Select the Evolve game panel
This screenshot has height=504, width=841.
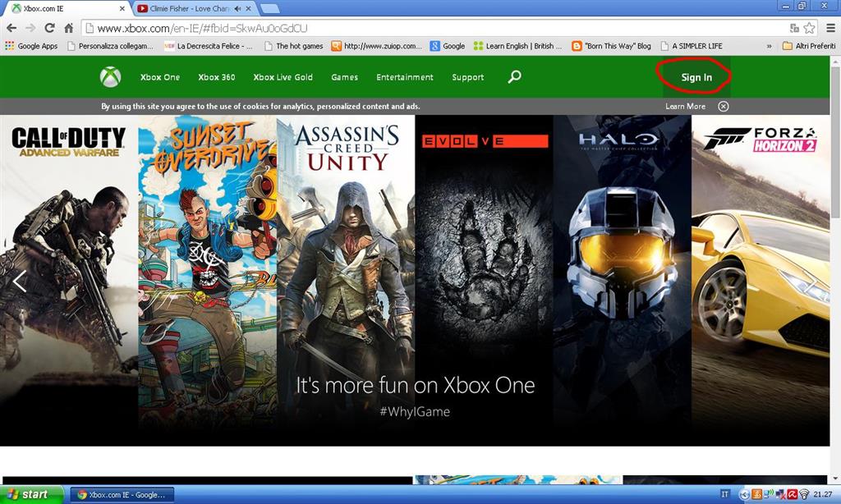coord(485,280)
